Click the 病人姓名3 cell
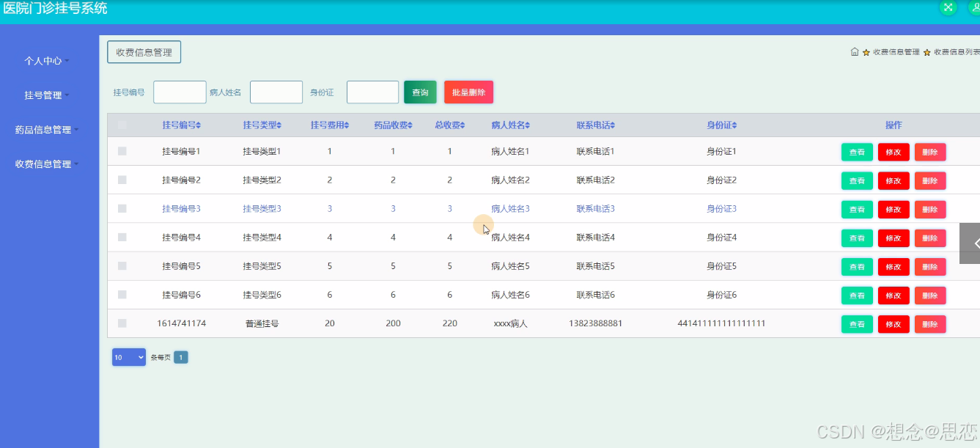 point(510,209)
